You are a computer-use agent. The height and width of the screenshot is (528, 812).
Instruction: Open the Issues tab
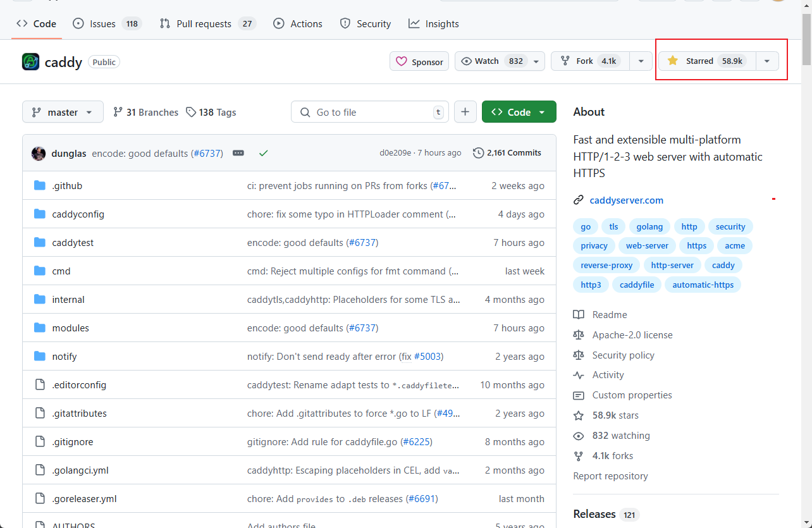tap(106, 23)
